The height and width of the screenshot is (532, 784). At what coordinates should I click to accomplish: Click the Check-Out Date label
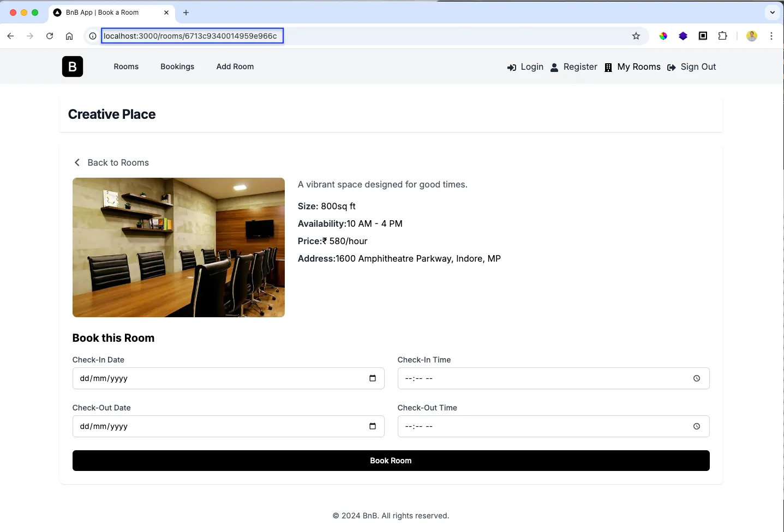(101, 408)
